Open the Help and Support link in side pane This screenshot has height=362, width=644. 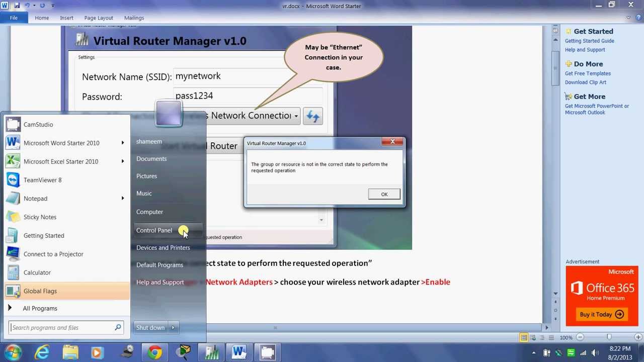585,50
